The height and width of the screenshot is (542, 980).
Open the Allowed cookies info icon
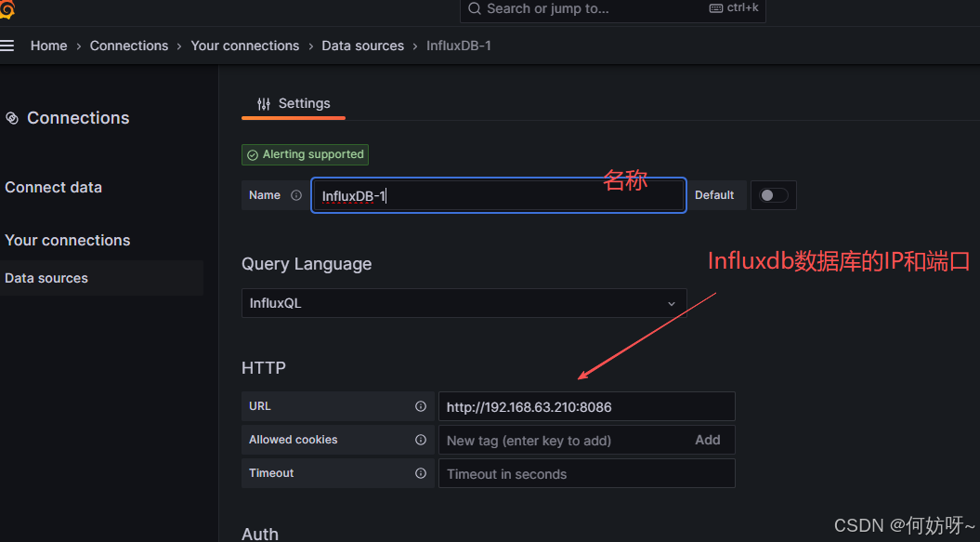[421, 440]
